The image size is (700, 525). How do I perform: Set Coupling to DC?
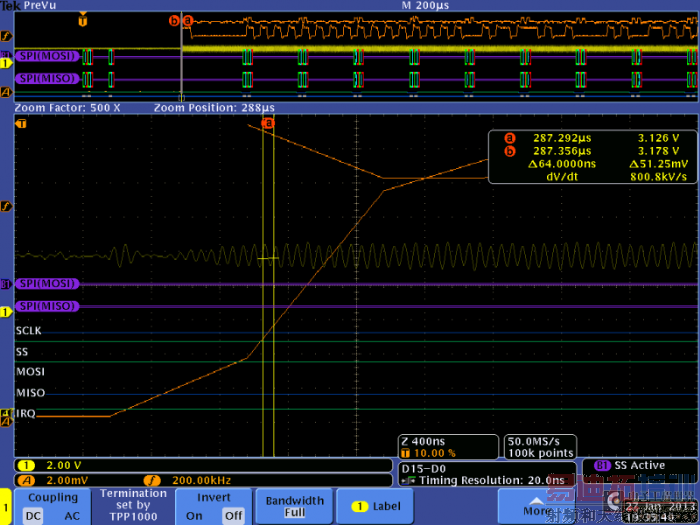pos(33,515)
